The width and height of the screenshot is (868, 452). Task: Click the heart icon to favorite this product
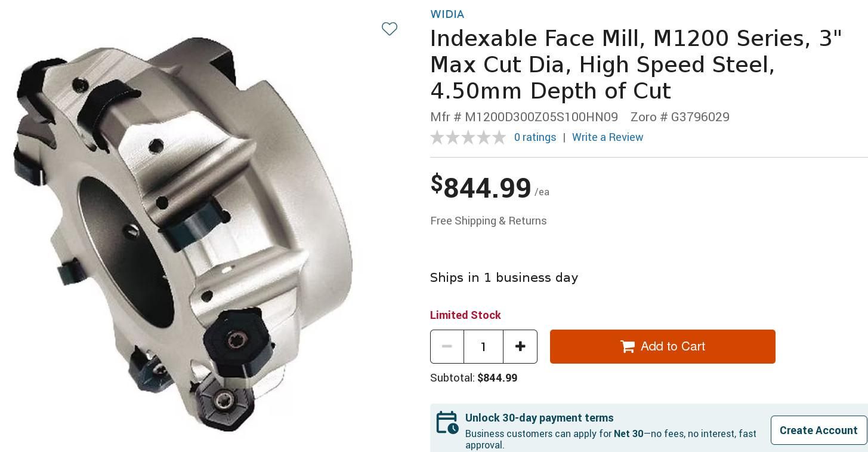pos(390,29)
